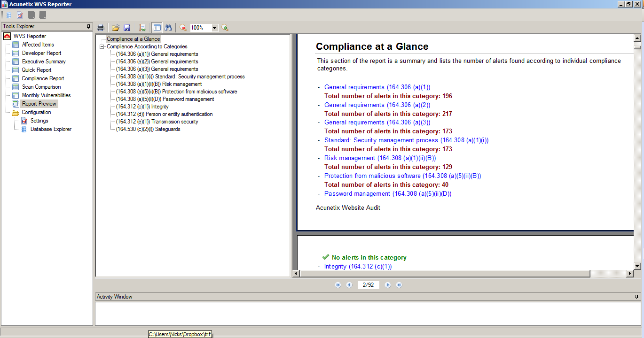Viewport: 644px width, 338px height.
Task: Follow Standard: Security management process link
Action: 407,140
